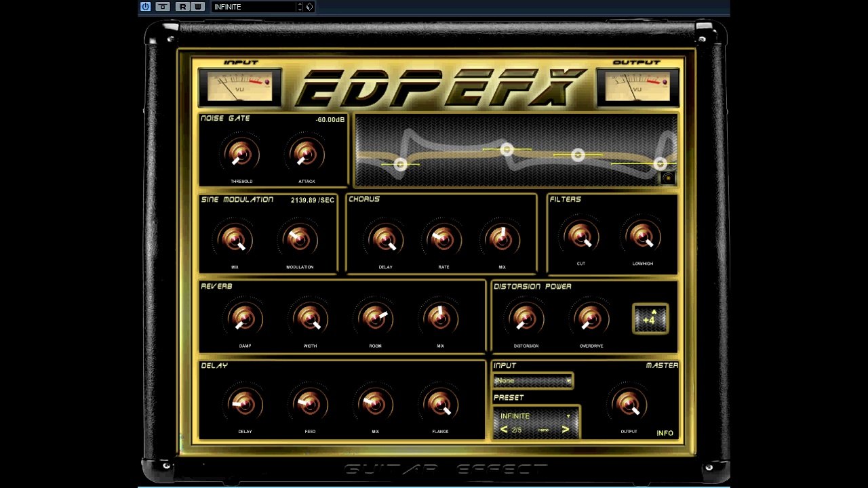Screen dimensions: 868x488
Task: Click the DISTORSION knob
Action: (526, 318)
